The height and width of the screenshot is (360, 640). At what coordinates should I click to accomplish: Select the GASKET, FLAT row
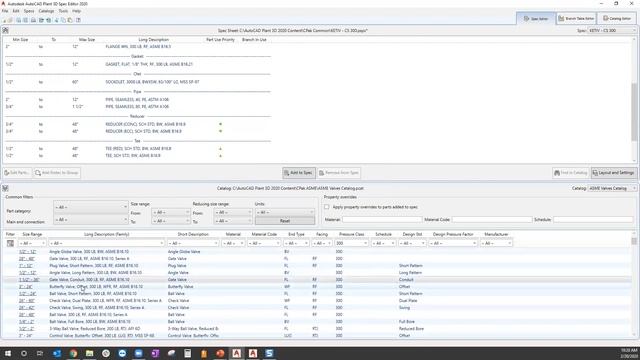138,64
